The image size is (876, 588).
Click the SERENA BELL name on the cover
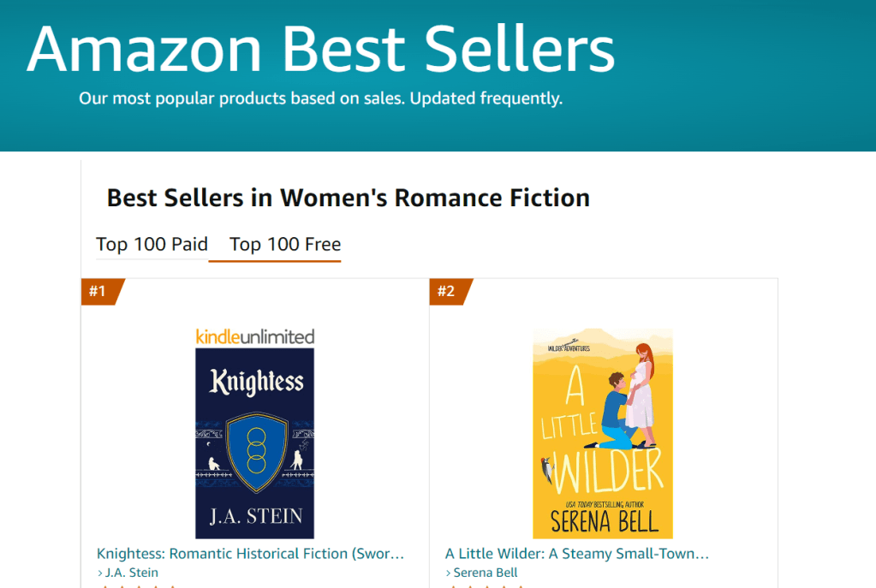pyautogui.click(x=603, y=520)
